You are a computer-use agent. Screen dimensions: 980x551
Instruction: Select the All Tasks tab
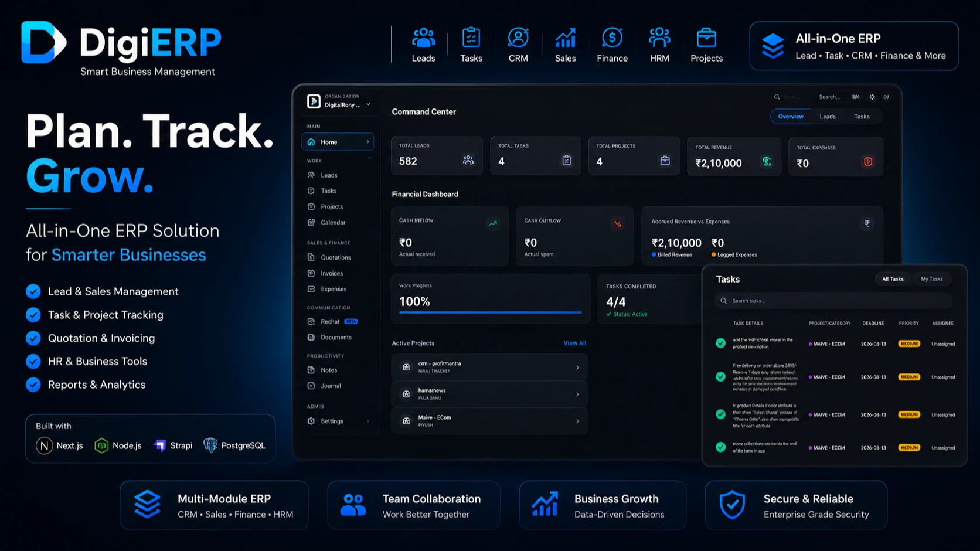click(893, 279)
